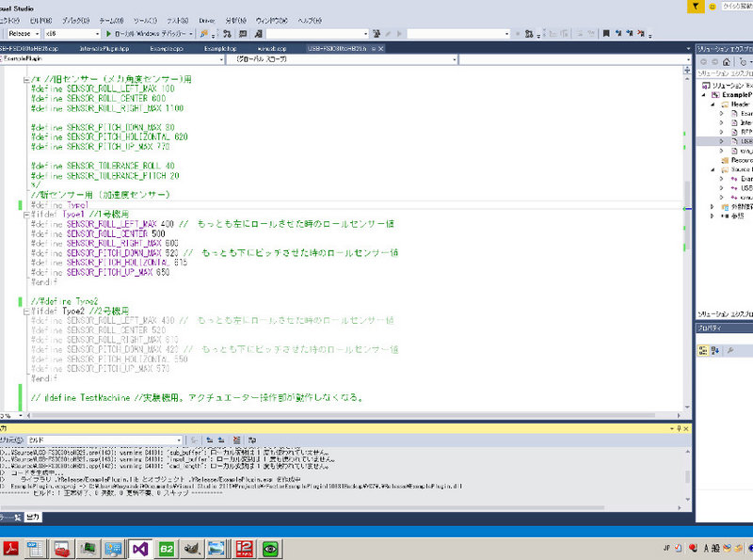
Task: Select the RFP header file in the tree
Action: coord(742,132)
